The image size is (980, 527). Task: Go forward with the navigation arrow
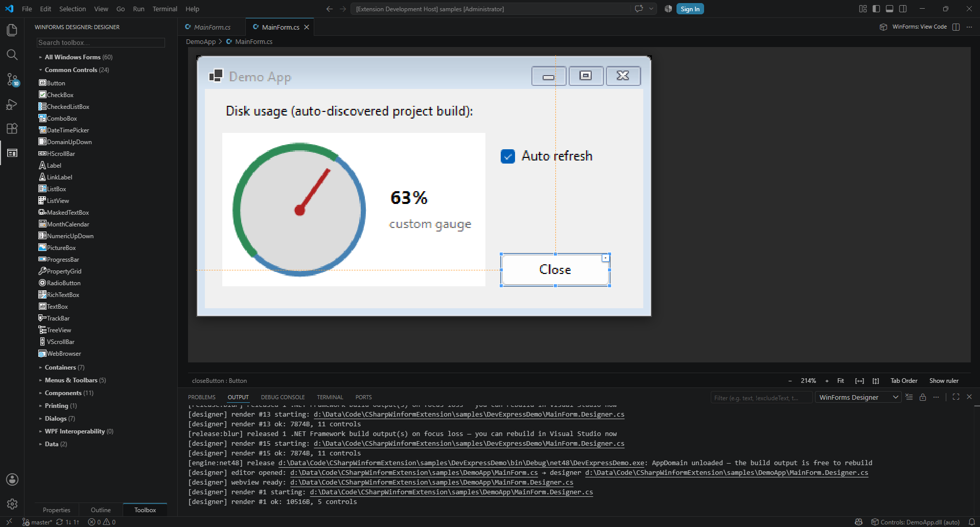tap(343, 9)
